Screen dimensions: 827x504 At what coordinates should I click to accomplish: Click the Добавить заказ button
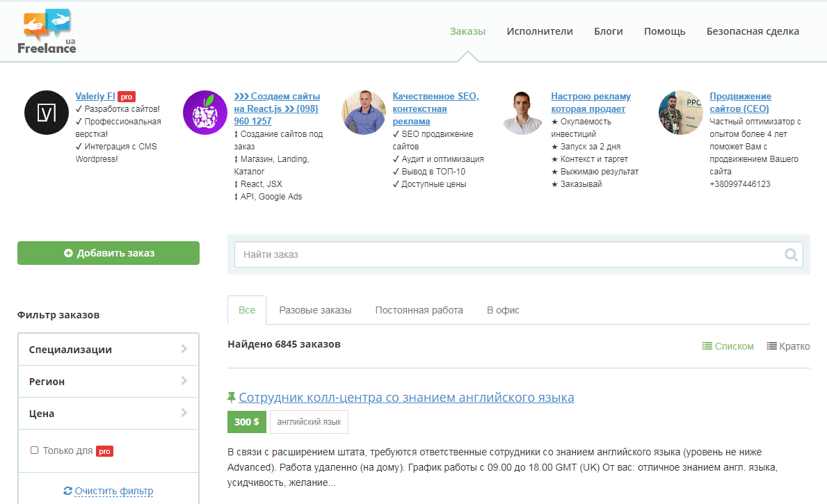[x=108, y=253]
